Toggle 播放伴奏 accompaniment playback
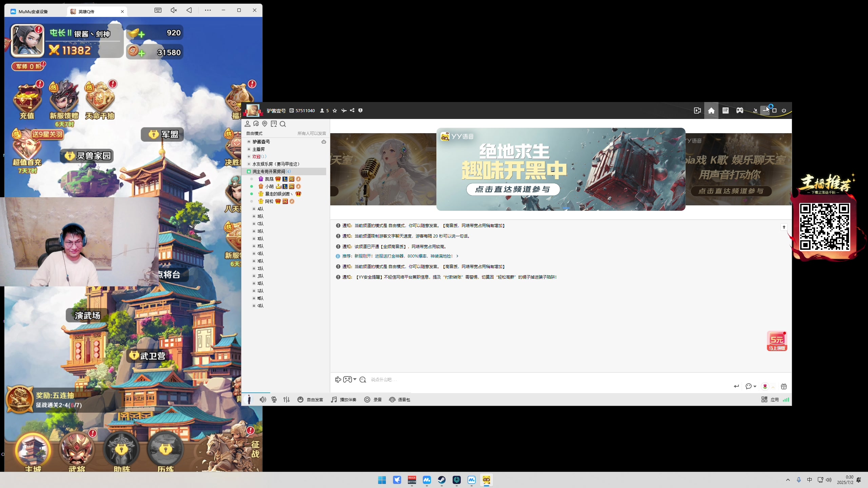Screen dimensions: 868x488 click(344, 400)
